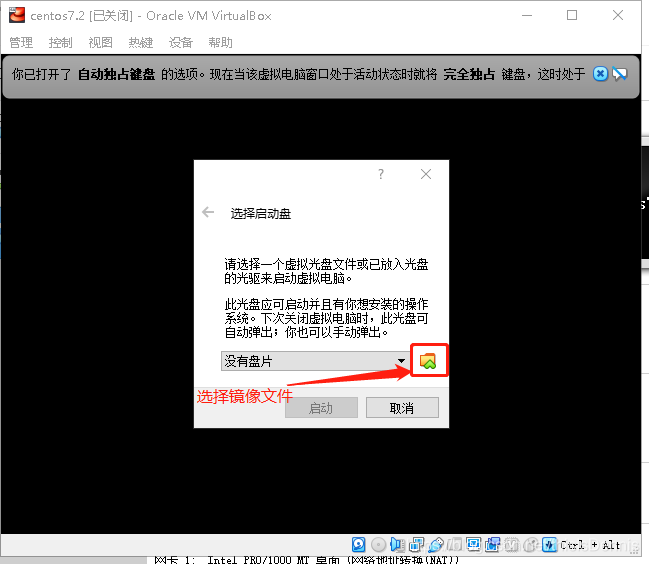649x564 pixels.
Task: Click the network adapter status icon
Action: coord(416,545)
